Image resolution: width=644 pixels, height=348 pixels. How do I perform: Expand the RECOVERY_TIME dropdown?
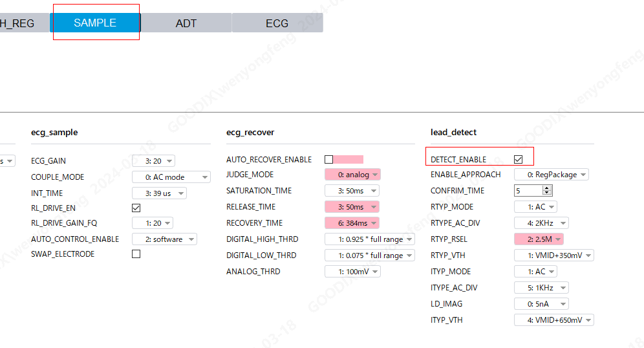point(352,223)
